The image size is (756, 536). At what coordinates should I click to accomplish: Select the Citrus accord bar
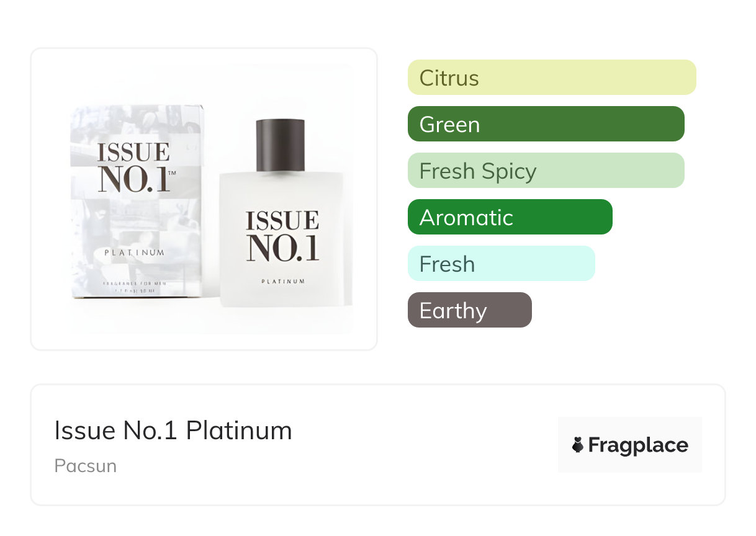[x=551, y=78]
